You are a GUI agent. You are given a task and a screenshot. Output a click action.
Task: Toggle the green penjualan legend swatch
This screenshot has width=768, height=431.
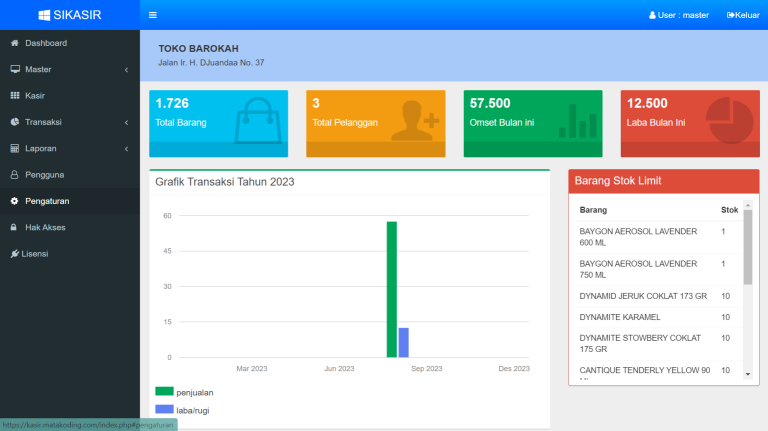tap(164, 392)
